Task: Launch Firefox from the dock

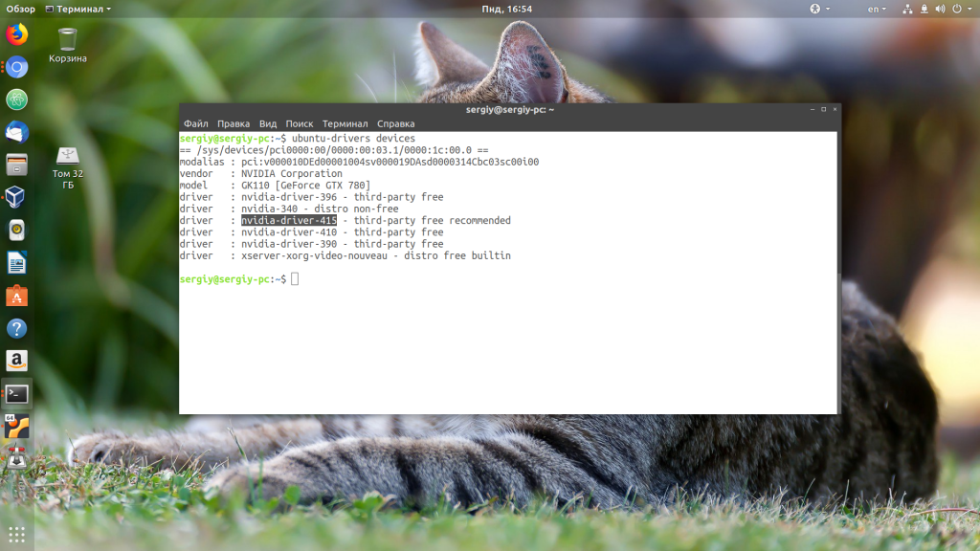Action: pyautogui.click(x=17, y=34)
